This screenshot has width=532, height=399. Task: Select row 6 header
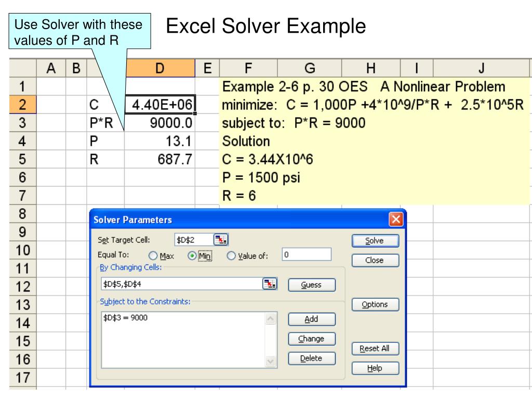[x=22, y=178]
